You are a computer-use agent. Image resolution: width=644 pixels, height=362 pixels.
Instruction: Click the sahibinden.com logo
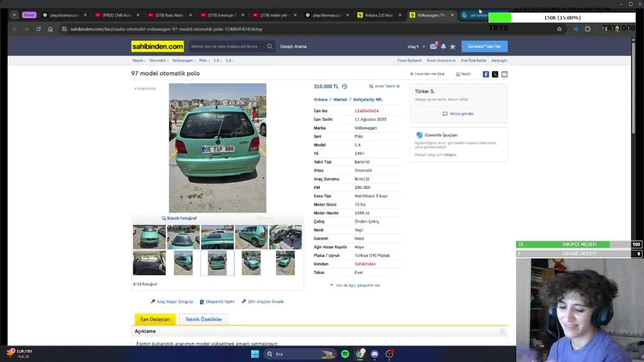[157, 46]
